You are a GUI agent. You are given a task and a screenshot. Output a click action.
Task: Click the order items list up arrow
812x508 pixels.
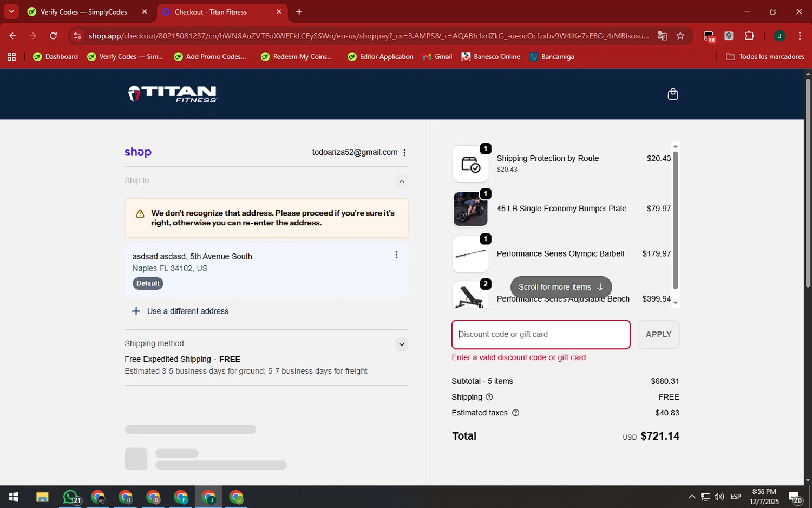point(675,146)
